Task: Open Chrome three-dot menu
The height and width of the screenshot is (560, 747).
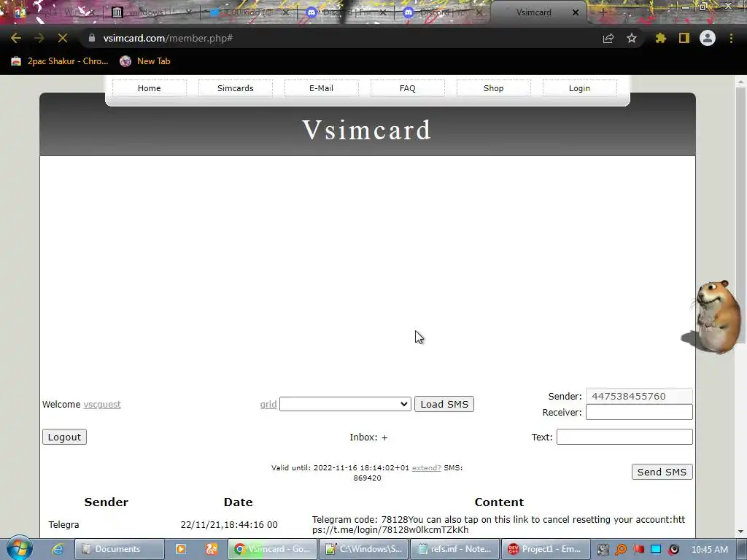Action: pos(731,38)
